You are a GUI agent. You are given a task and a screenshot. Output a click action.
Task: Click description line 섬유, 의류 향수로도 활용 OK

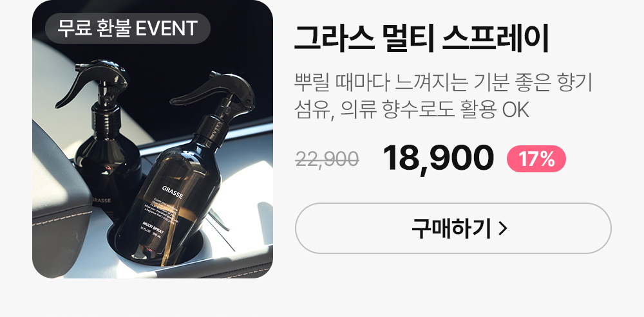[412, 109]
